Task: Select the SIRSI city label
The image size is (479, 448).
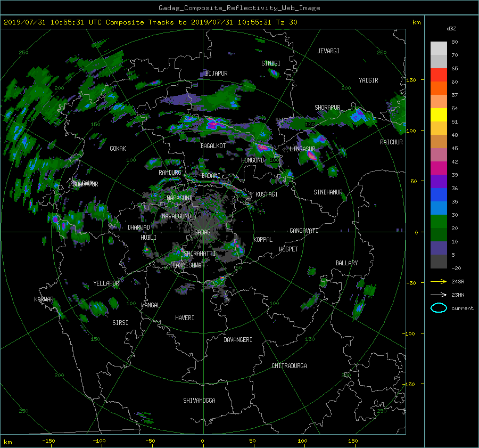Action: coord(120,323)
